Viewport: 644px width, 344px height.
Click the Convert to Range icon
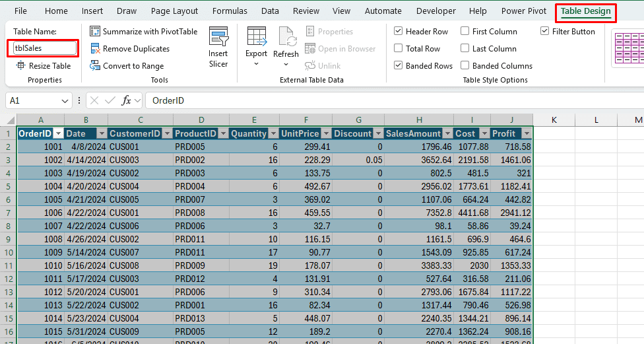95,66
